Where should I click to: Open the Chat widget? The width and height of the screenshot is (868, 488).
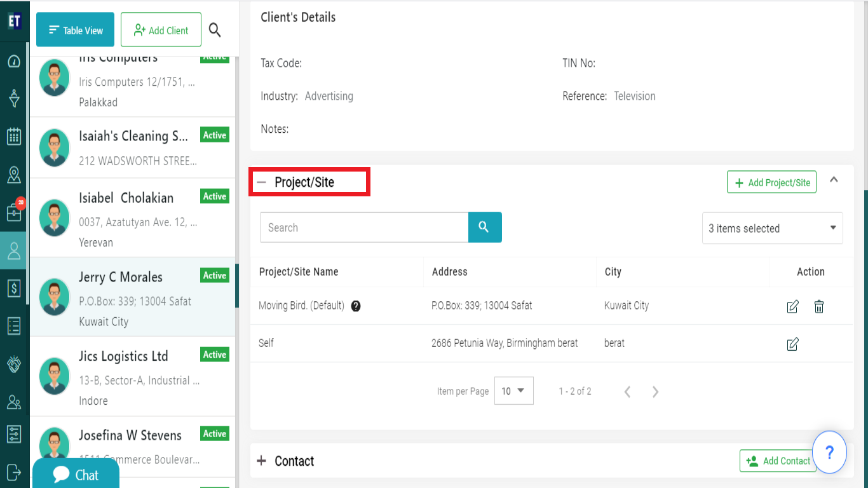click(76, 475)
